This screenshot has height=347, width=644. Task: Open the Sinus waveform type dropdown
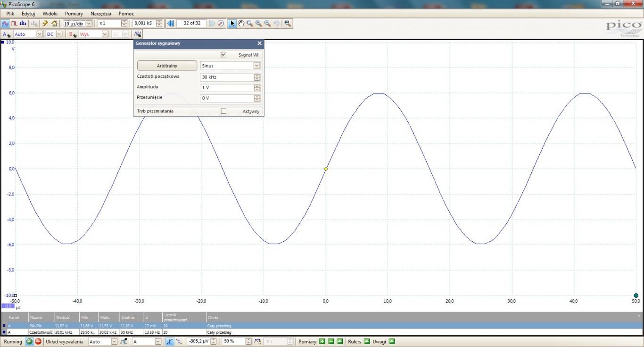coord(256,66)
